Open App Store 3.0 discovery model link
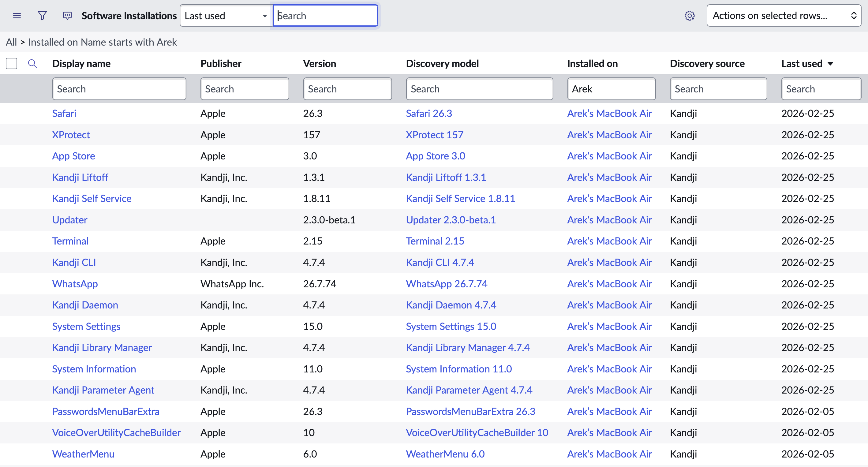 tap(435, 156)
